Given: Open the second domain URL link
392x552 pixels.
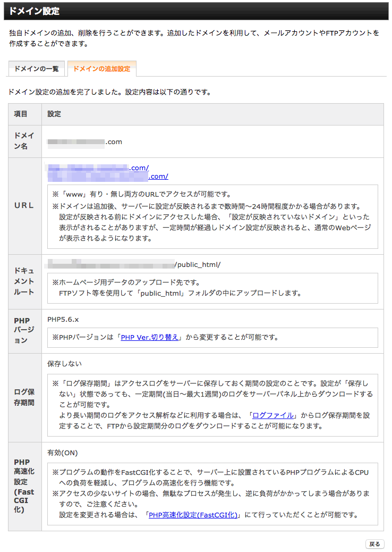Looking at the screenshot, I should click(x=108, y=177).
